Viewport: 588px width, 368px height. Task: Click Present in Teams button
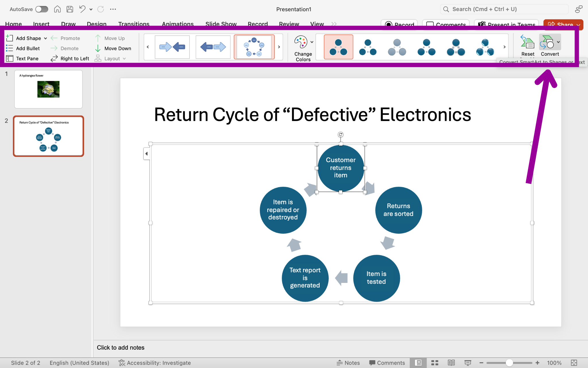point(507,24)
